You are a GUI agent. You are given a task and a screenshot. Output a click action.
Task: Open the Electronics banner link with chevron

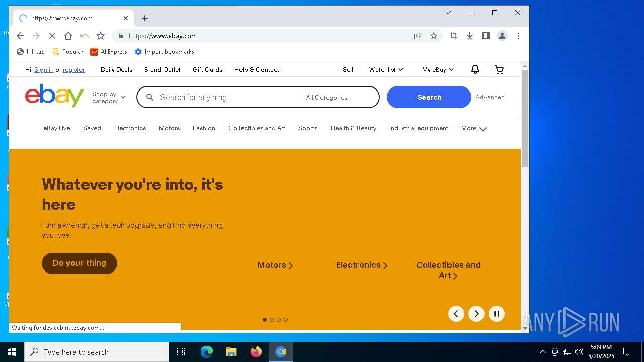(x=362, y=265)
